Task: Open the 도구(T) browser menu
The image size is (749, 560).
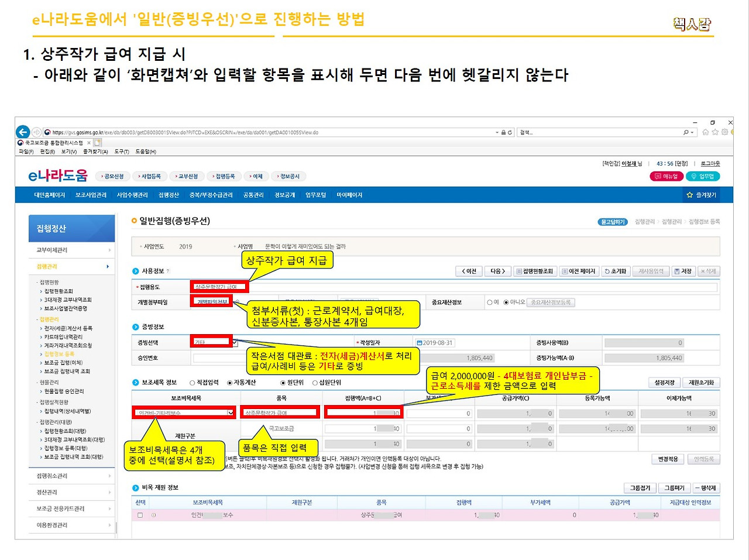Action: 122,152
